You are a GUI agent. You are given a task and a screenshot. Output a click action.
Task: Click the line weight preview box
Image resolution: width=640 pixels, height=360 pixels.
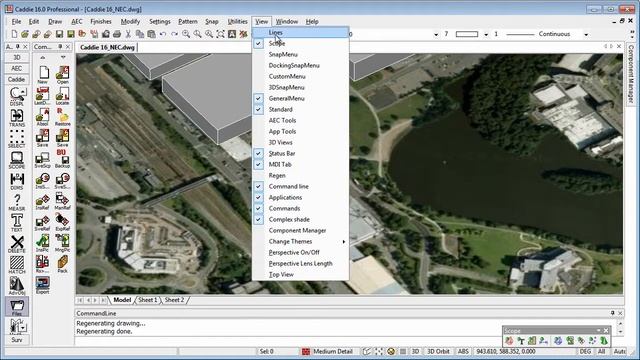tap(467, 34)
